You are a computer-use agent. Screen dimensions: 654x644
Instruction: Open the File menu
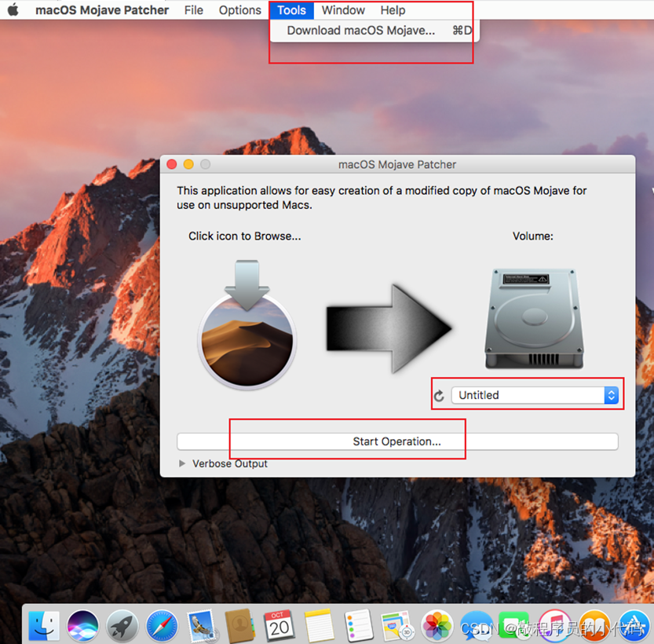coord(193,10)
